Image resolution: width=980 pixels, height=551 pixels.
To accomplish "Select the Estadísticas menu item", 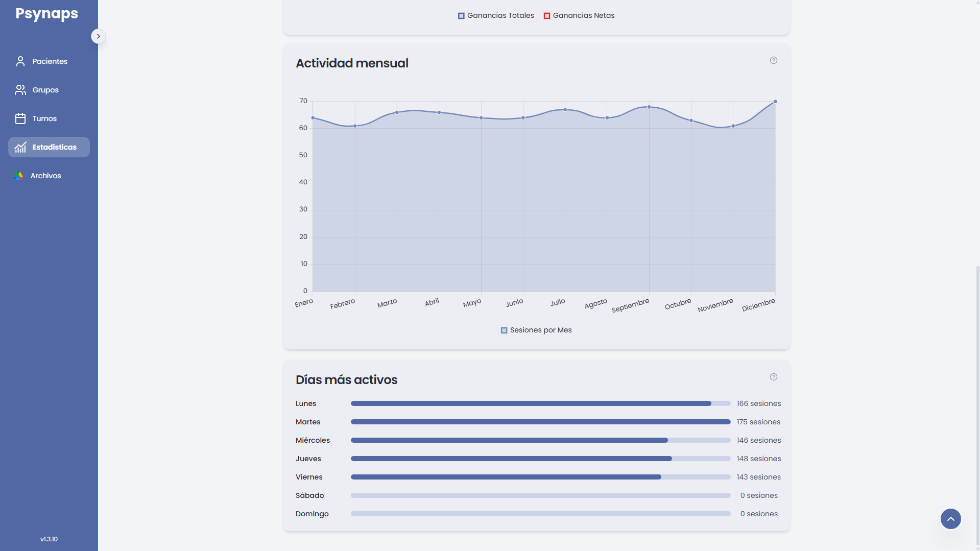I will 49,147.
